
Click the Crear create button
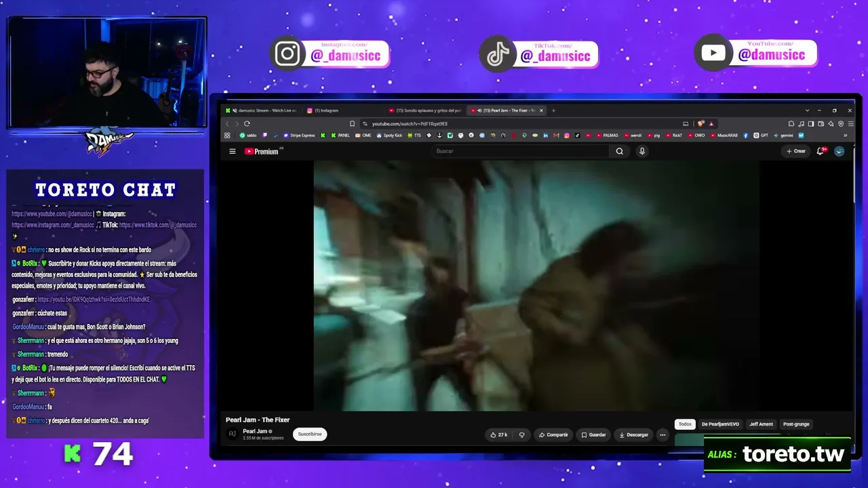click(796, 151)
